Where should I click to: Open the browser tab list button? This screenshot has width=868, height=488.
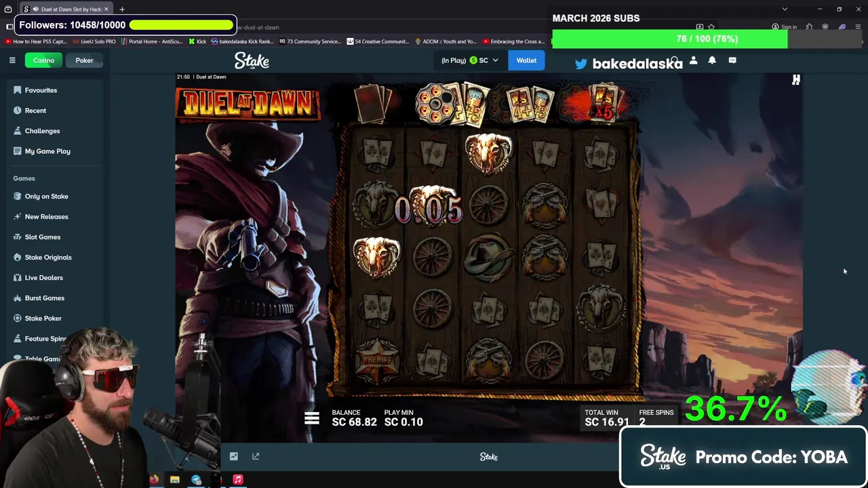pos(8,9)
